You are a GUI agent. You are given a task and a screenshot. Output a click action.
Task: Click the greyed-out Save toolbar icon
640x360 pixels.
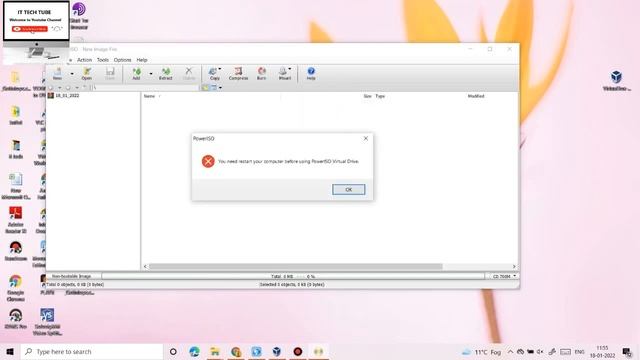(x=110, y=74)
